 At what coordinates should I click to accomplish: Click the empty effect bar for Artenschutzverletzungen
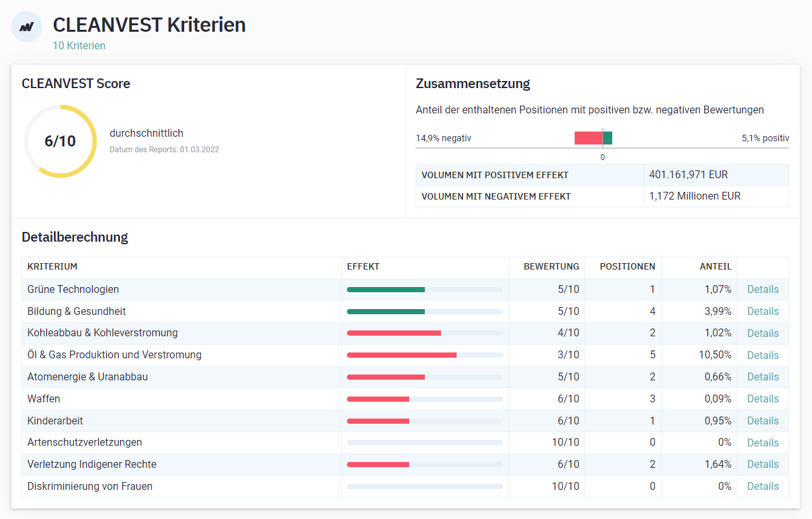[425, 443]
